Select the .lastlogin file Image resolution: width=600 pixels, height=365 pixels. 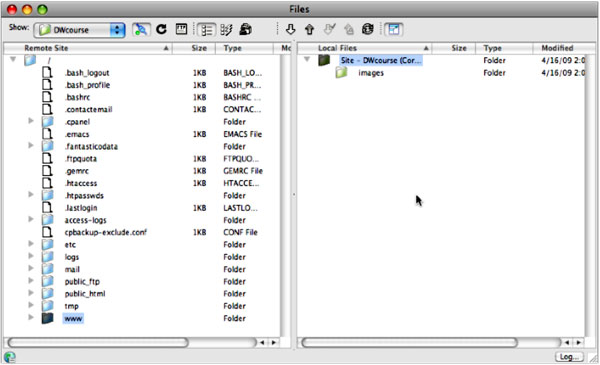(x=81, y=208)
